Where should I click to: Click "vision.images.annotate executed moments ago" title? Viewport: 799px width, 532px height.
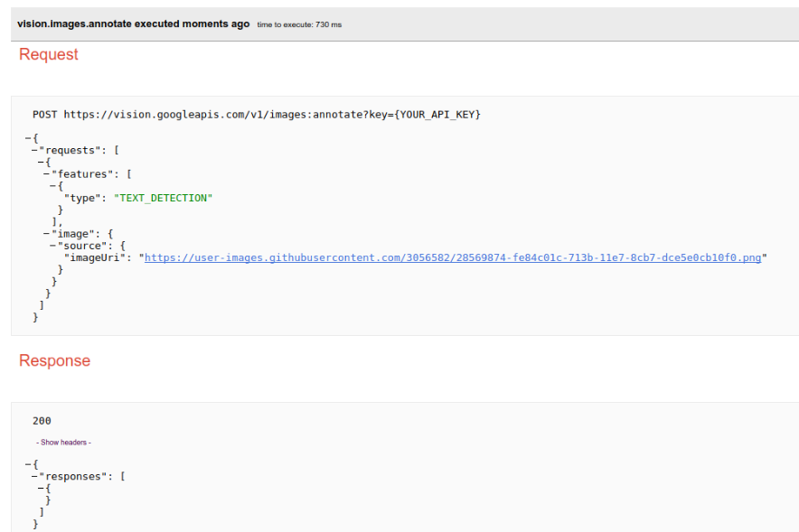[x=134, y=23]
